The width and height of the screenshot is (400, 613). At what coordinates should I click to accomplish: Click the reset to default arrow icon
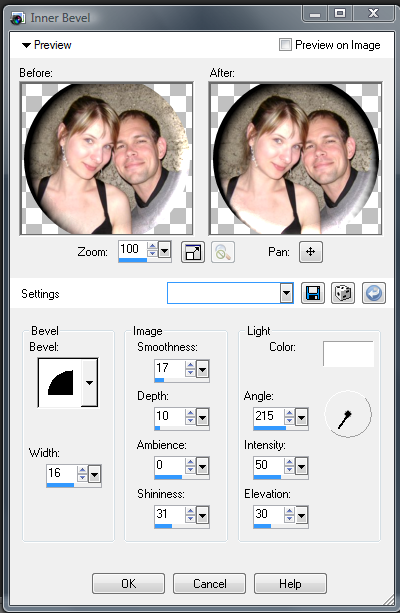(374, 293)
